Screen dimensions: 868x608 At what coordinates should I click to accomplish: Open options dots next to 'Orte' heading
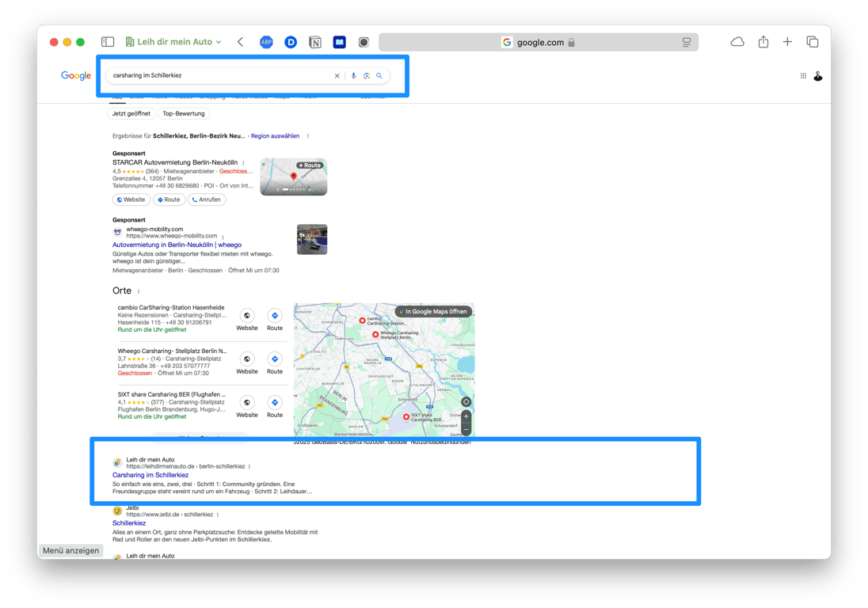coord(139,291)
